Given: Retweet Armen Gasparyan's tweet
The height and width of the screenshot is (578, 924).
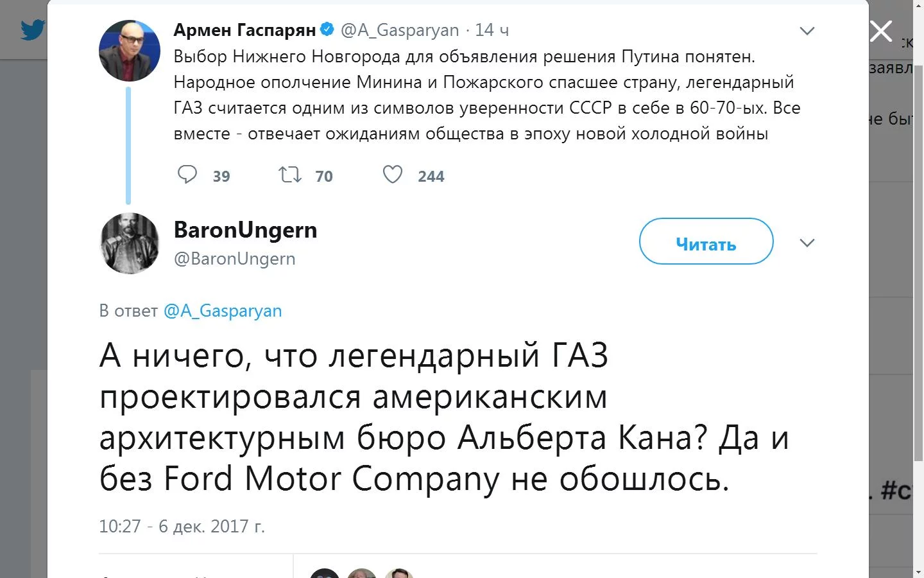Looking at the screenshot, I should pos(290,175).
